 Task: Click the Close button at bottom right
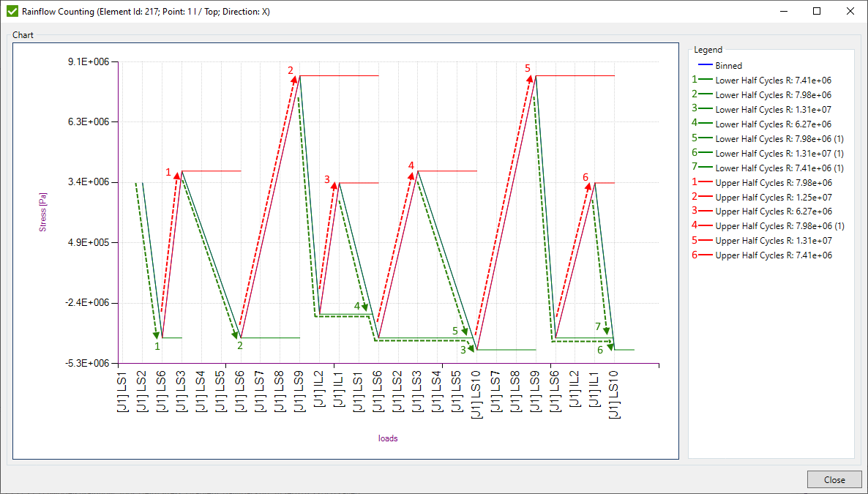(x=834, y=479)
